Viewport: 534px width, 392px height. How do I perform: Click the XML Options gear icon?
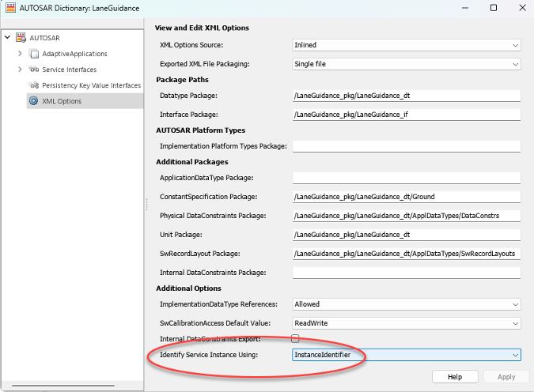pyautogui.click(x=34, y=100)
